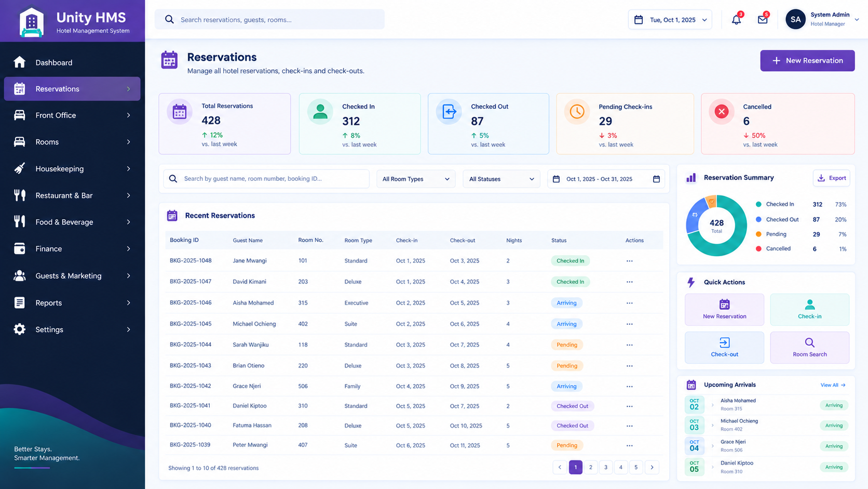Click the New Reservation button
Image resolution: width=868 pixels, height=489 pixels.
pos(807,61)
